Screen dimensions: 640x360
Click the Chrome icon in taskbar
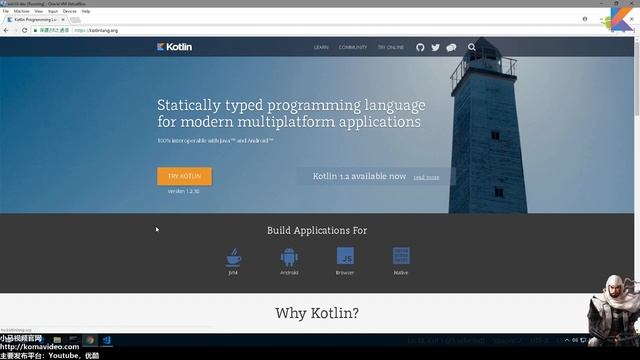[90, 340]
